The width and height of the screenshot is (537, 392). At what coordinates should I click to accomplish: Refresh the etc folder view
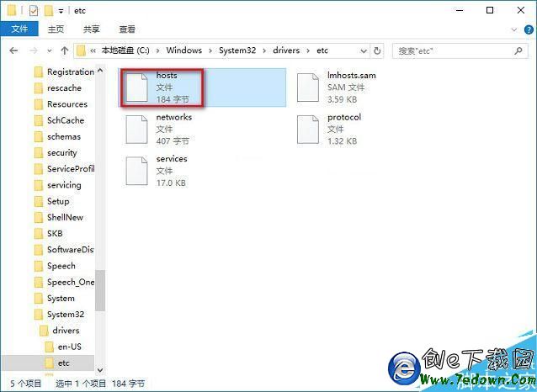[x=377, y=50]
